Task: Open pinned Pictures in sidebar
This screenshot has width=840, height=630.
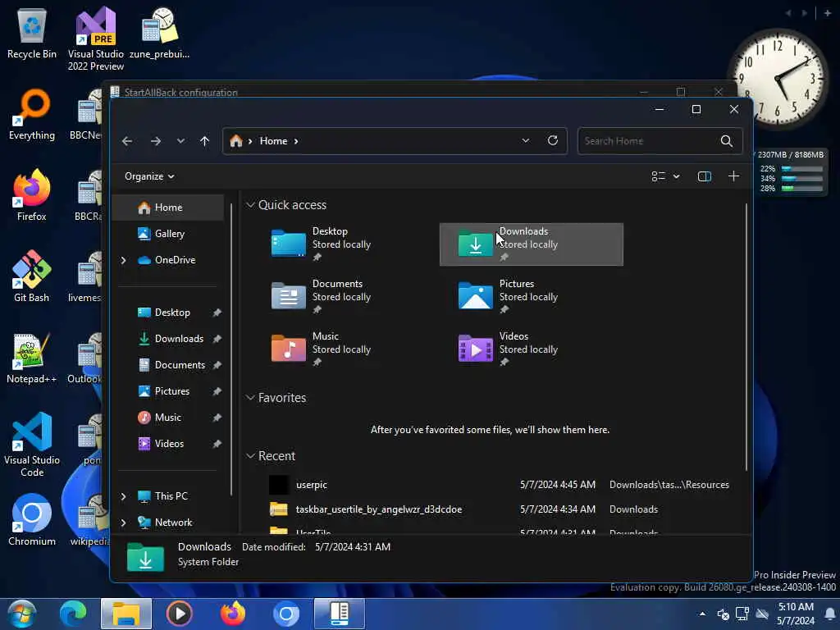Action: tap(172, 391)
